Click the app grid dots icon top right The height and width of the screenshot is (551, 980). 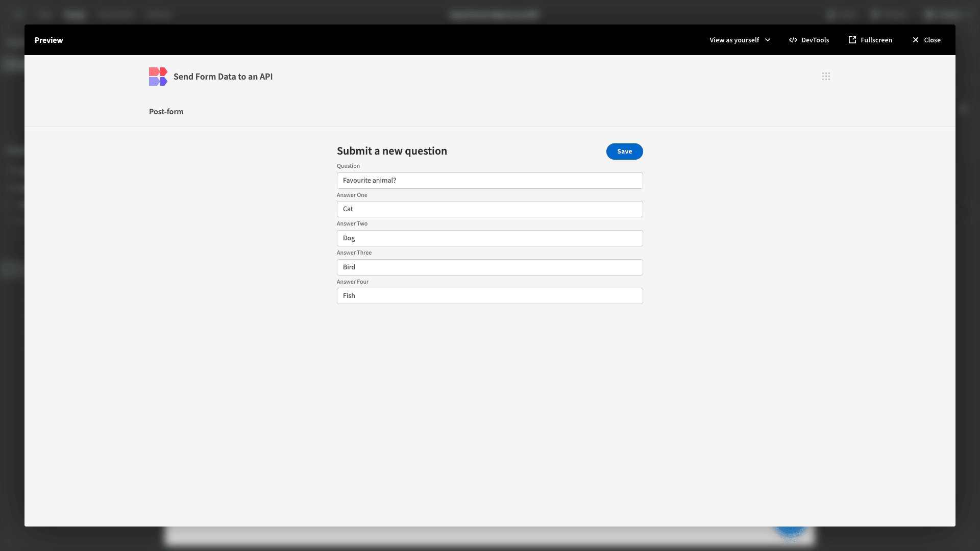click(826, 76)
